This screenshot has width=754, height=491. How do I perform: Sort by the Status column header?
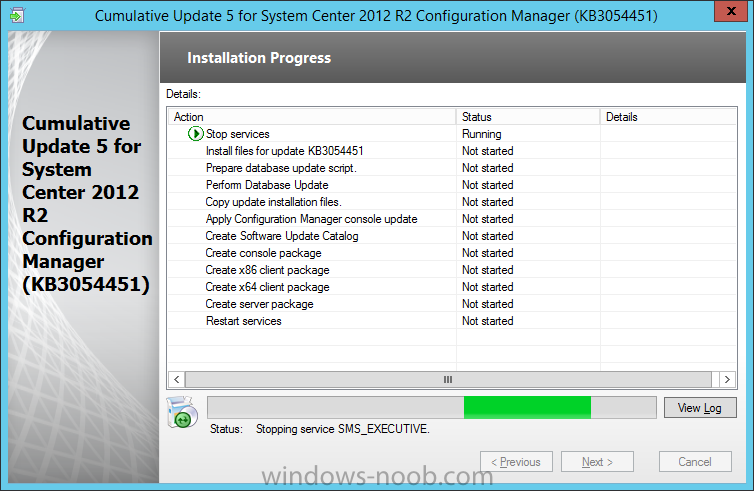point(528,117)
